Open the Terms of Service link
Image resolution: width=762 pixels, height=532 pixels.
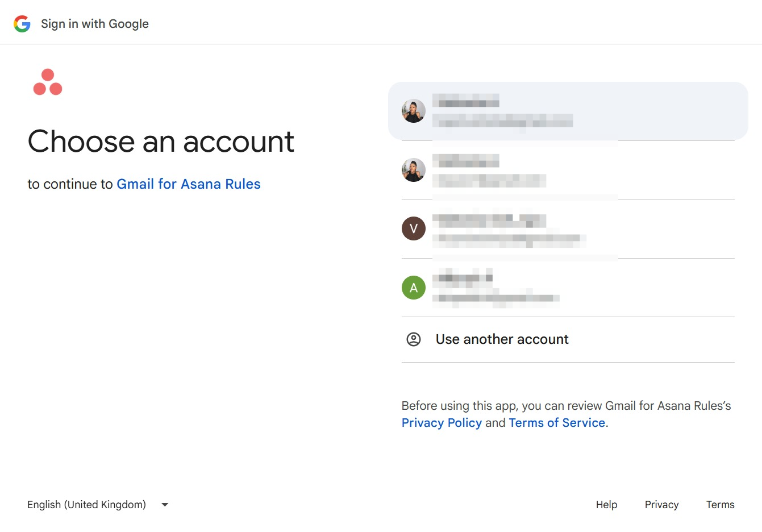click(557, 423)
